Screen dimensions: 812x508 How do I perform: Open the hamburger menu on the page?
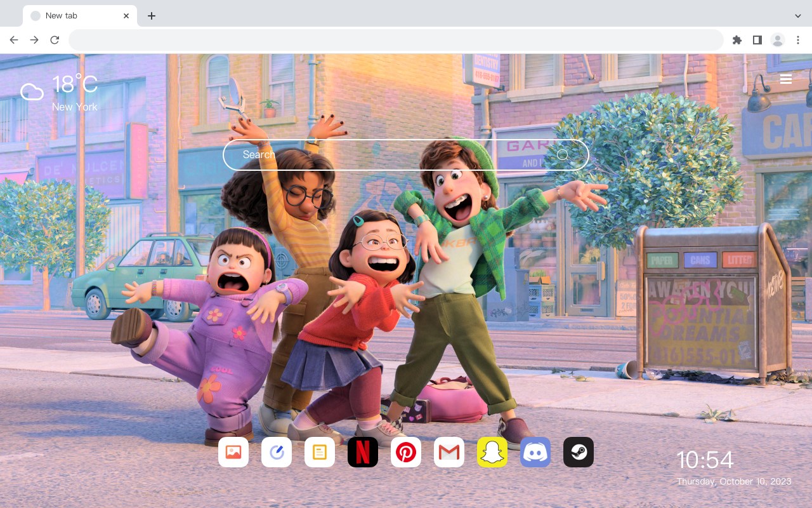786,79
